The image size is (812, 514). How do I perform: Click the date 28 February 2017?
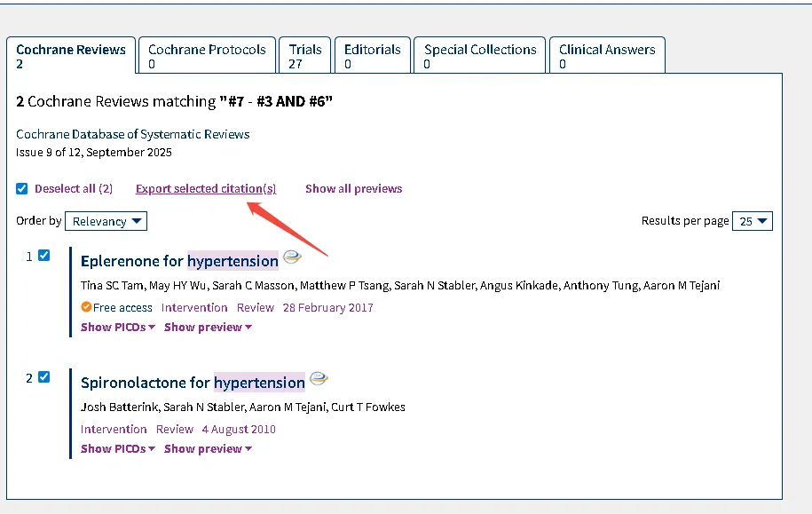(x=327, y=308)
